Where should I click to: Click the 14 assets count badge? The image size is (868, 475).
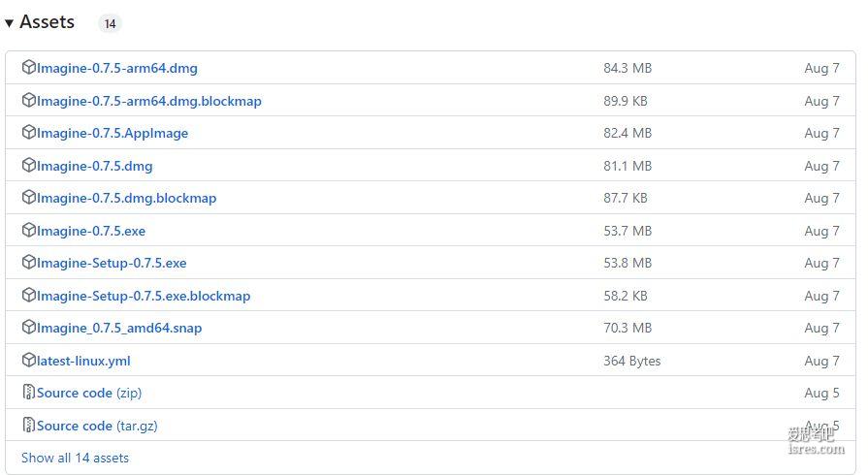tap(111, 24)
